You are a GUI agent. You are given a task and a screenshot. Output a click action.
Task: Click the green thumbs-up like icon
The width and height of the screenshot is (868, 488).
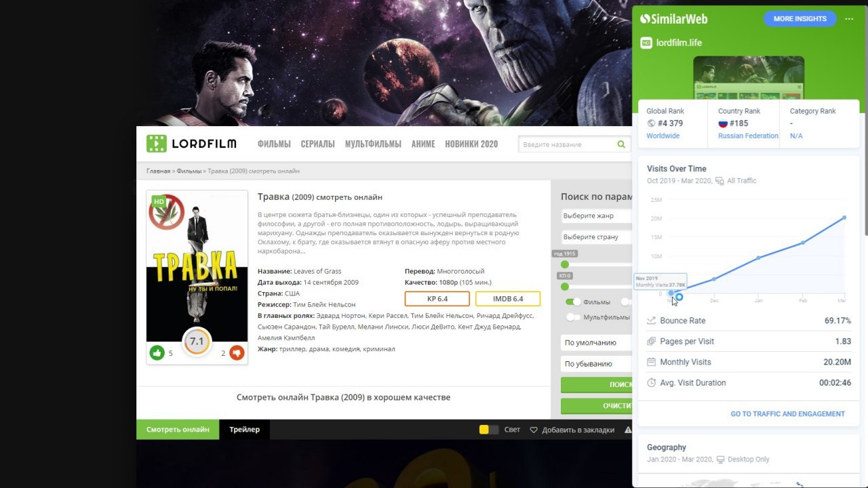157,352
